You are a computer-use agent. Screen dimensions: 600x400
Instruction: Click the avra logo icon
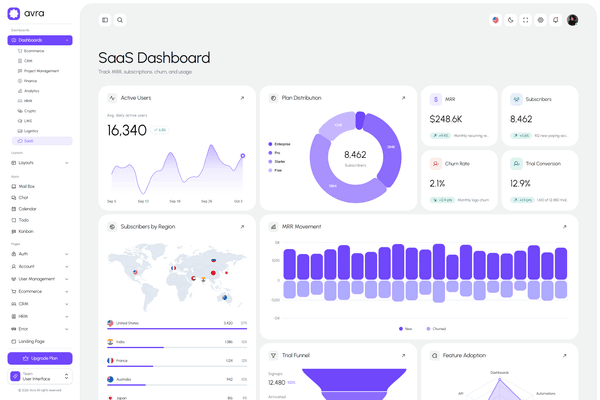[14, 13]
